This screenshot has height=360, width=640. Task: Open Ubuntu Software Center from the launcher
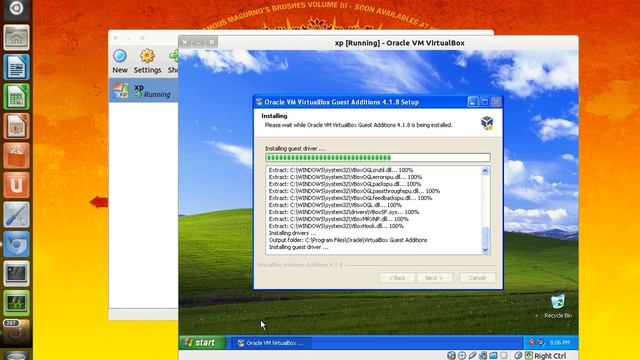pos(16,156)
